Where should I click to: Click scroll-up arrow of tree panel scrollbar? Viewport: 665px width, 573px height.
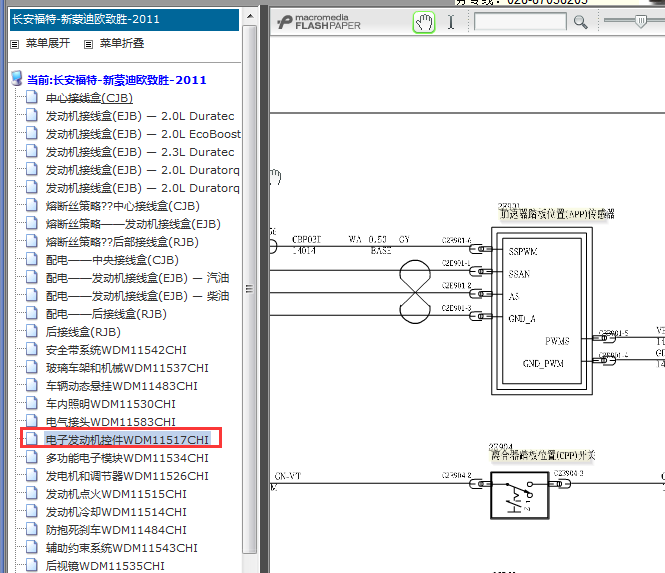tap(250, 17)
